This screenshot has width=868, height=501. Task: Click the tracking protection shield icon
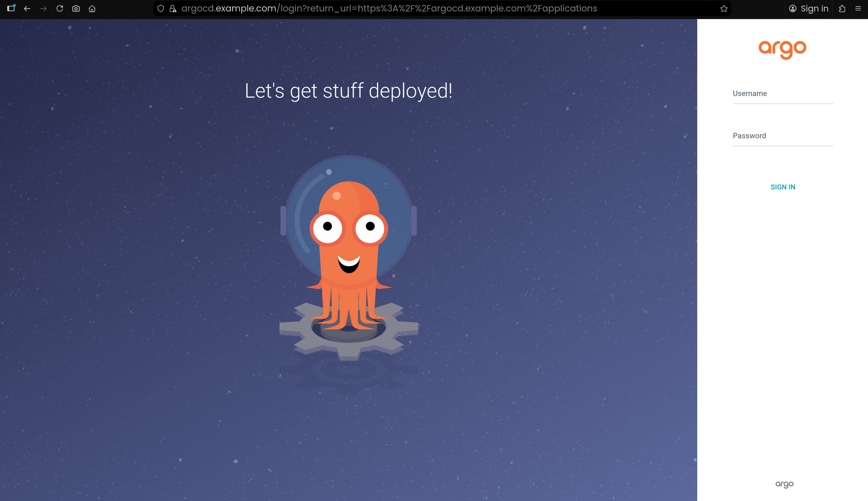pyautogui.click(x=161, y=8)
